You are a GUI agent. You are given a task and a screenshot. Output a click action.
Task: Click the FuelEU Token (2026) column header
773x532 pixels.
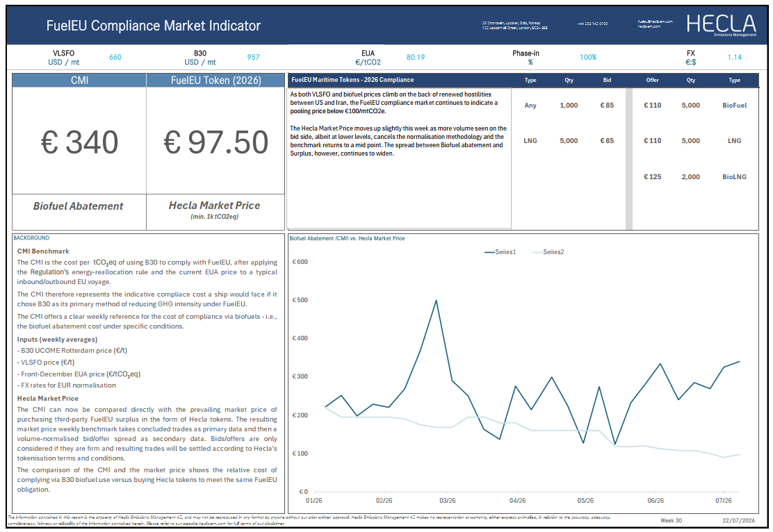216,81
